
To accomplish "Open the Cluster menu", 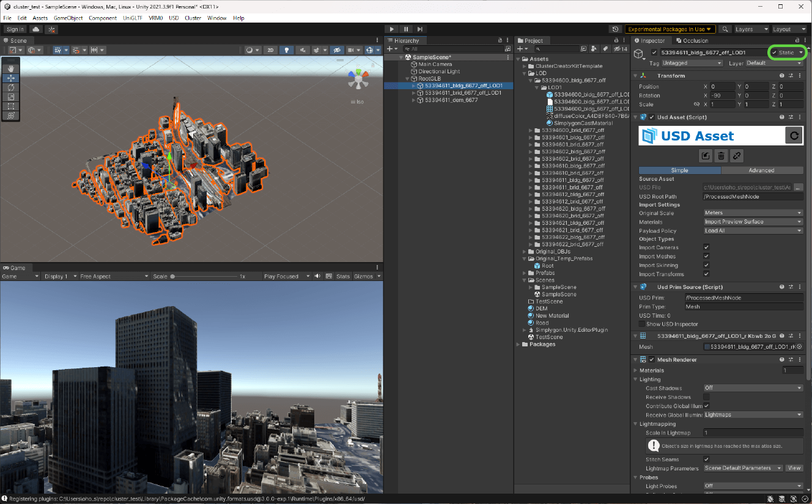I will point(193,18).
